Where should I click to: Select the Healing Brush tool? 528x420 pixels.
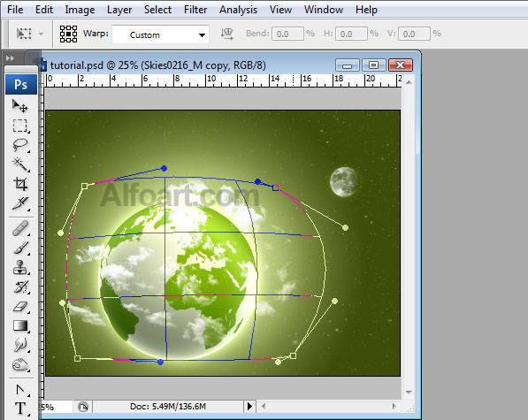pyautogui.click(x=19, y=228)
